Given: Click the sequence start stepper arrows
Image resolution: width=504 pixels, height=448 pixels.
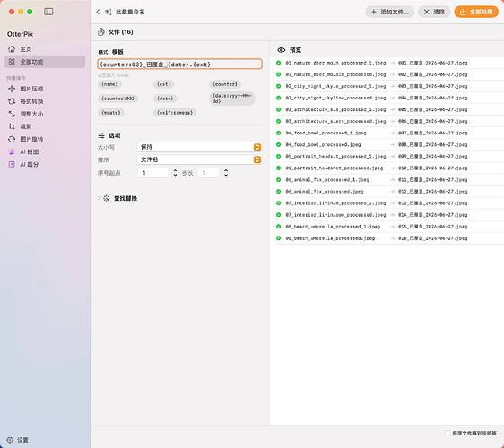Looking at the screenshot, I should [x=175, y=173].
